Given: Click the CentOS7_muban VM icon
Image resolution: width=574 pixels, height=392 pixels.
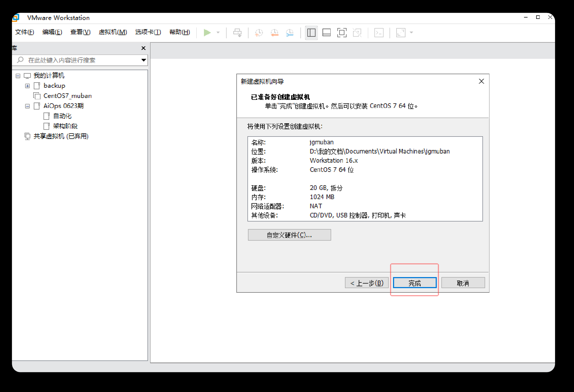Looking at the screenshot, I should [x=37, y=96].
